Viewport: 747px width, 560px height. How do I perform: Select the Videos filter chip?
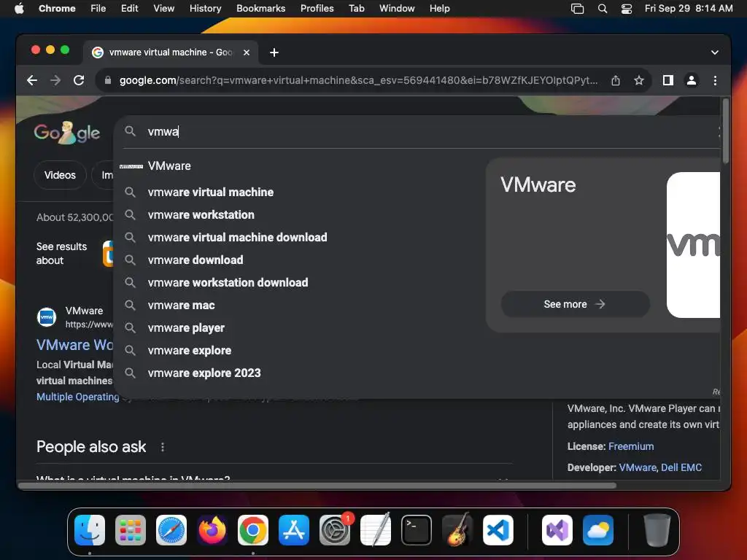[60, 175]
